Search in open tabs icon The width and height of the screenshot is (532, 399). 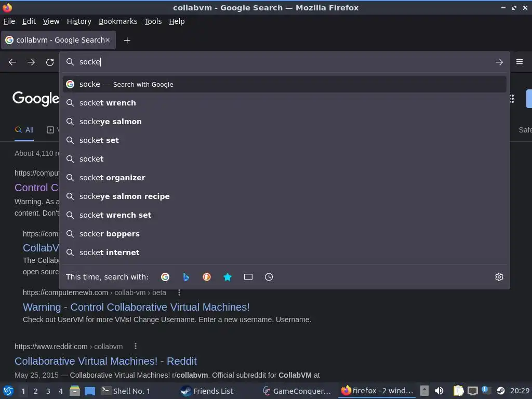(248, 277)
